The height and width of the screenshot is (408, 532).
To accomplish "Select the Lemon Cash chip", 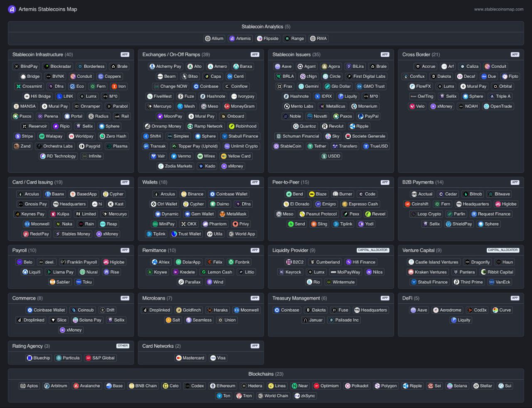I will coord(217,272).
